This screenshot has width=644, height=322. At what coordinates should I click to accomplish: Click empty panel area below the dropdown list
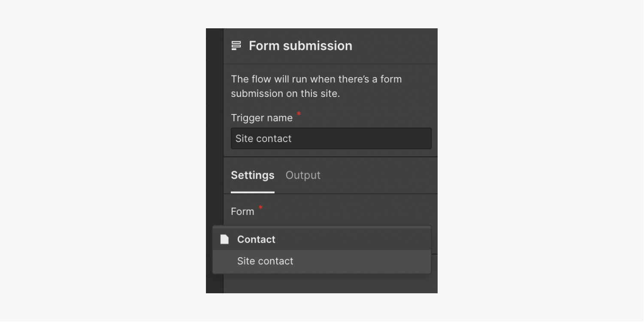pyautogui.click(x=330, y=284)
